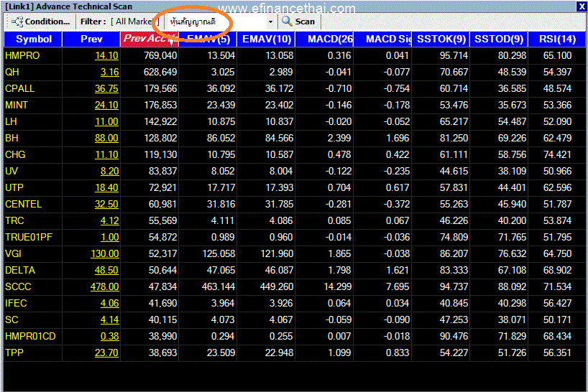Open the 32.50 price link for CENTEL
This screenshot has height=392, width=588.
coord(106,204)
